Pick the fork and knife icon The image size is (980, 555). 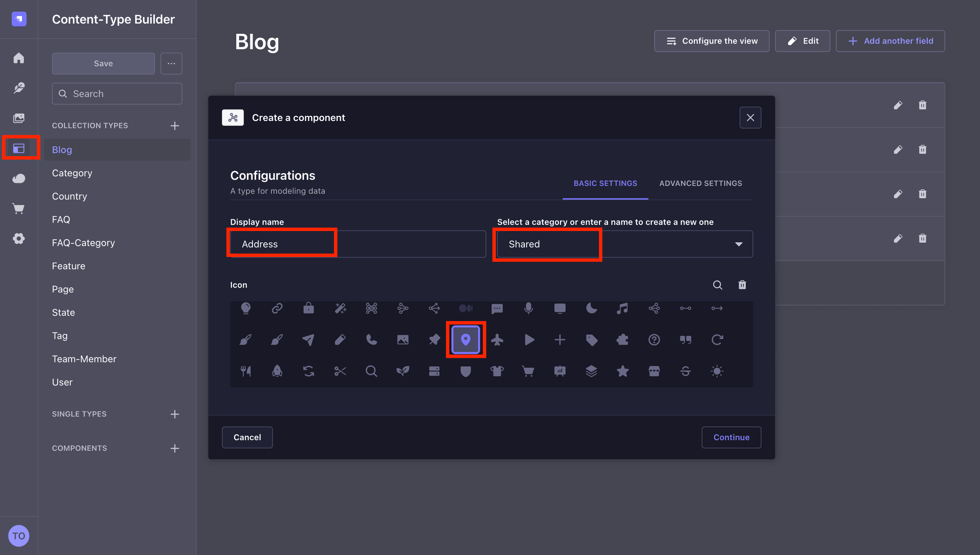click(x=246, y=371)
